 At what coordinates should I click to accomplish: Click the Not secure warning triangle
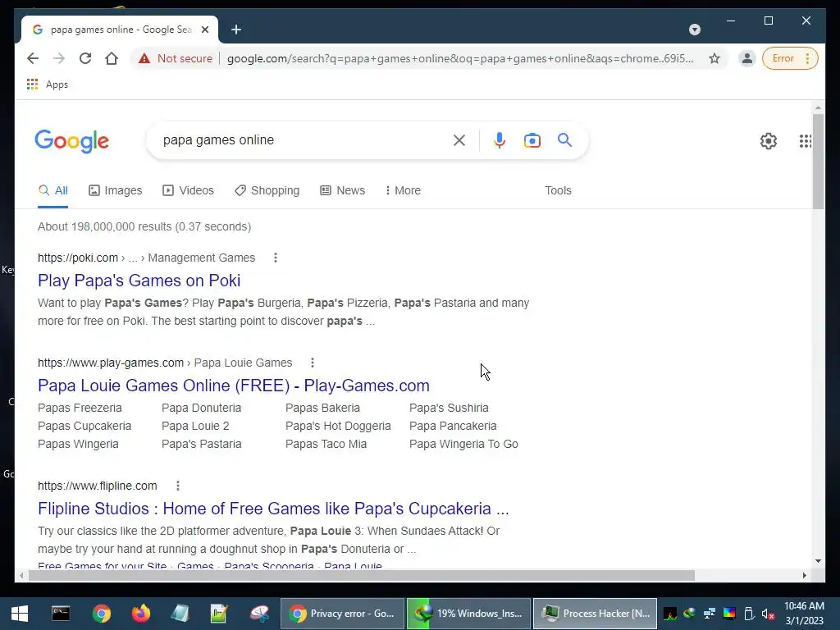[144, 58]
